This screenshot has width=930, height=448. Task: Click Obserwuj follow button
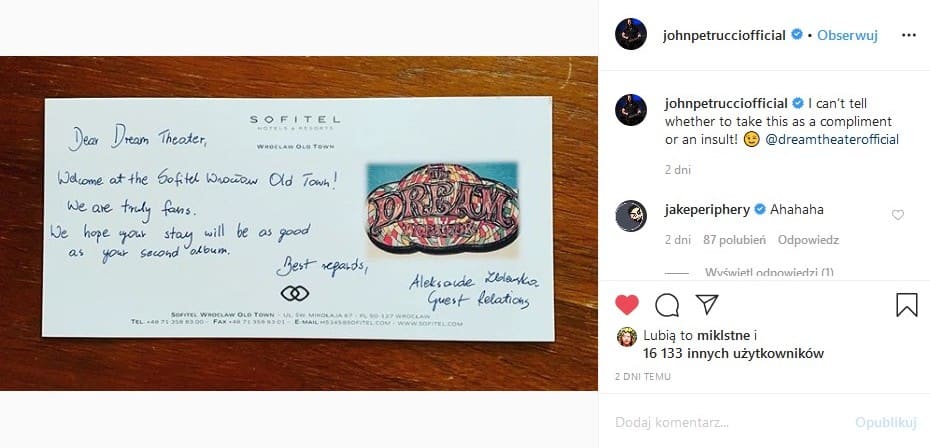point(848,36)
